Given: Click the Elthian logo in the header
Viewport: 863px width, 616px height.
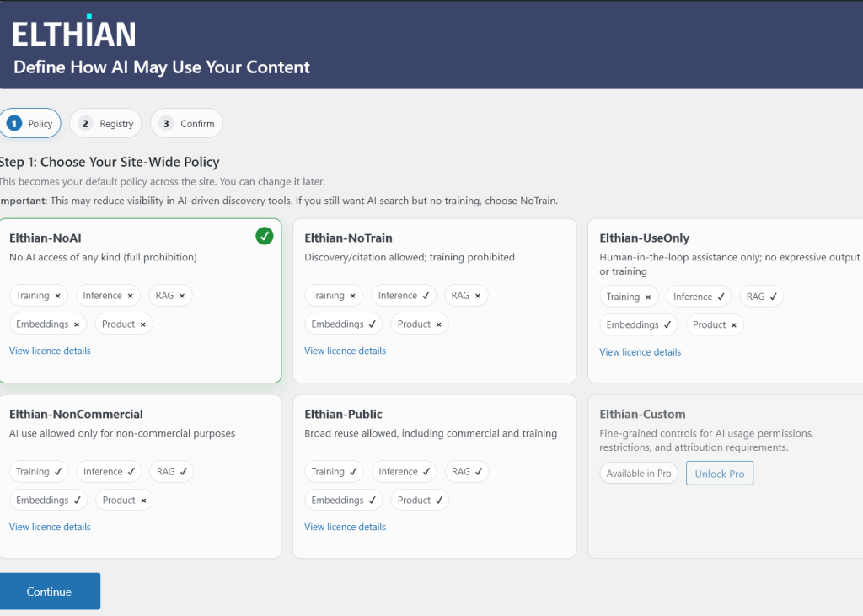Looking at the screenshot, I should [74, 34].
